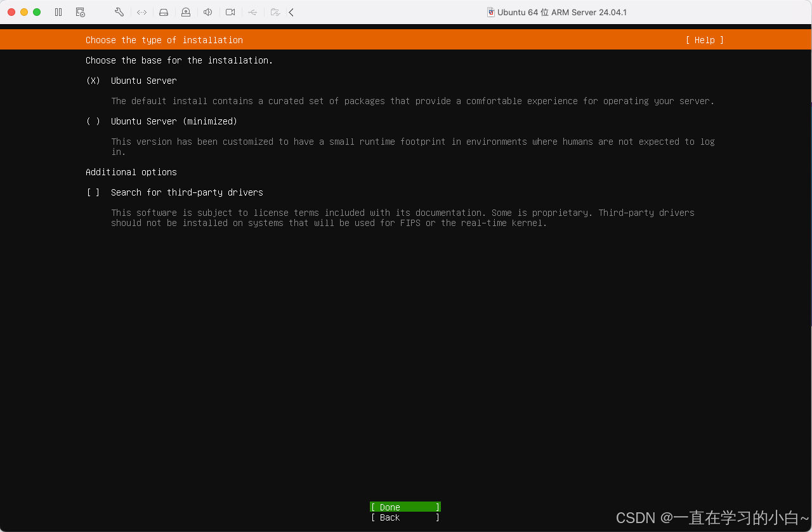The width and height of the screenshot is (812, 532).
Task: Open the Help menu in header
Action: click(705, 40)
